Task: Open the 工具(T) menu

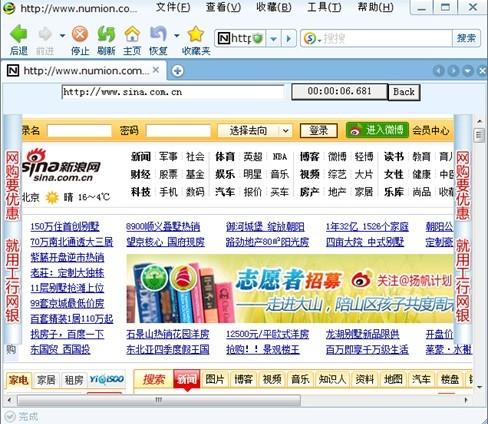Action: (x=324, y=7)
